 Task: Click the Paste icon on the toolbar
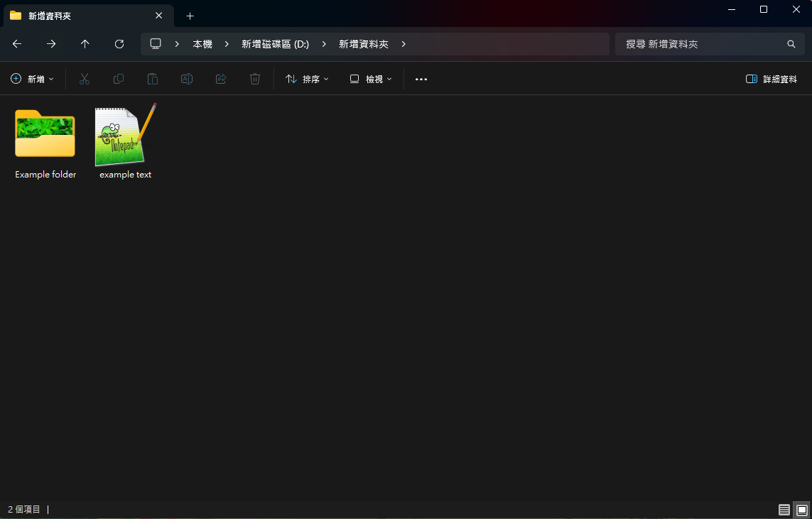153,79
